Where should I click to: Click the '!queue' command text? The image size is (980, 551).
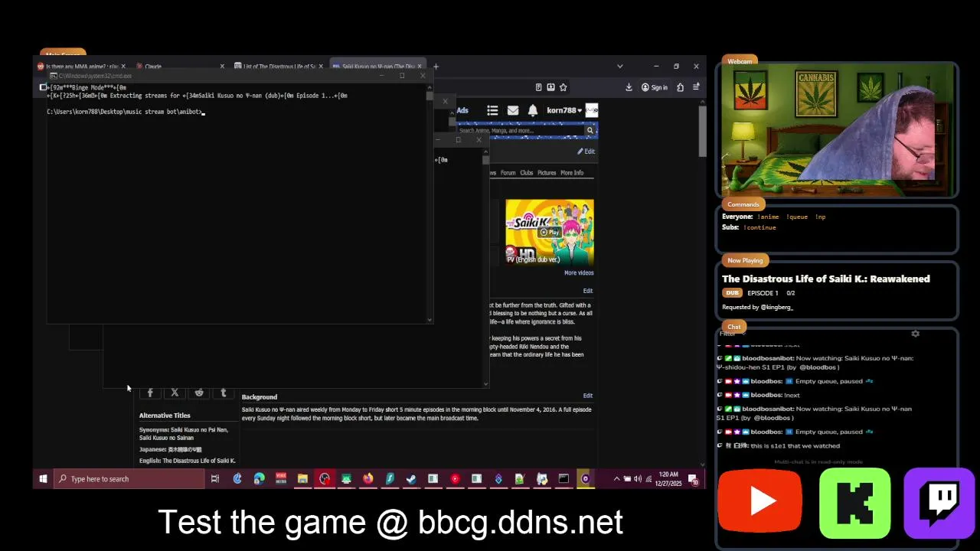pyautogui.click(x=797, y=217)
